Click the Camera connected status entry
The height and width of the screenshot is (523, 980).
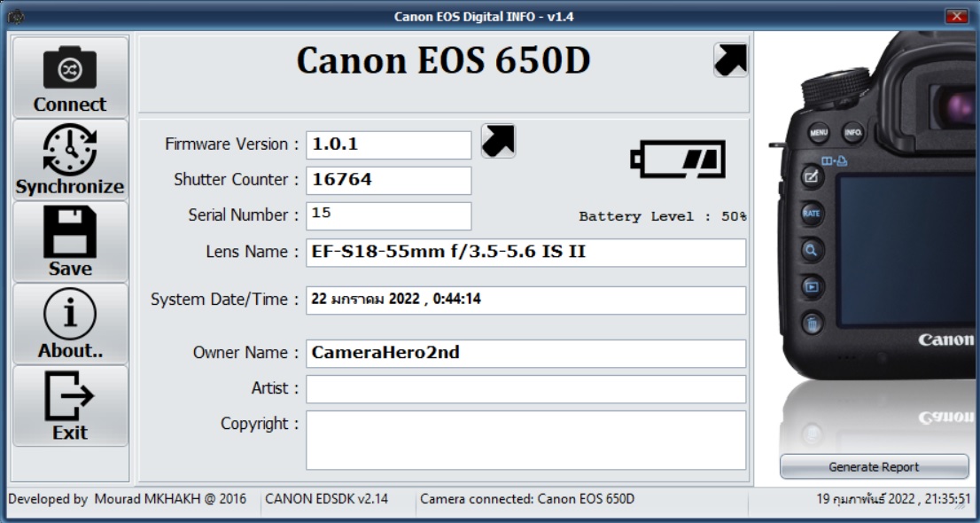(x=527, y=498)
